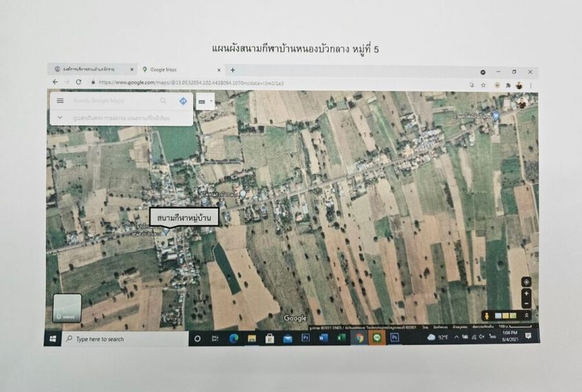
Task: Expand the search suggestions chevron
Action: 60,118
